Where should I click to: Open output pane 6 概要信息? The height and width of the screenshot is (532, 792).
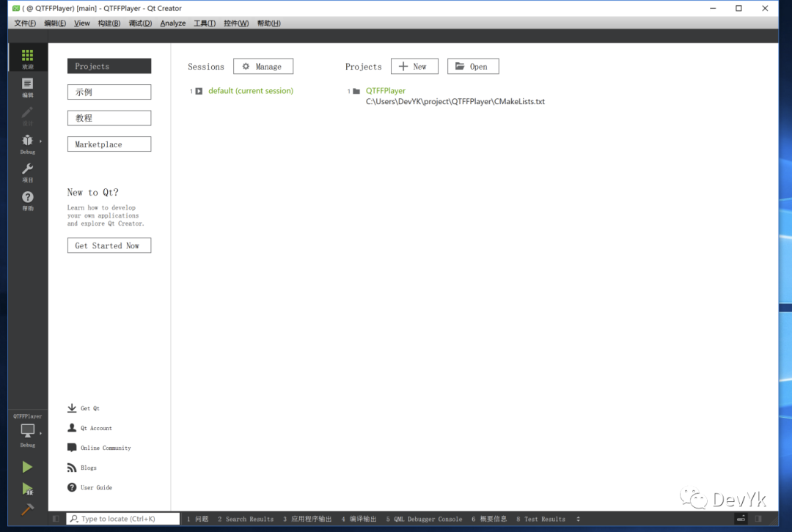point(489,519)
